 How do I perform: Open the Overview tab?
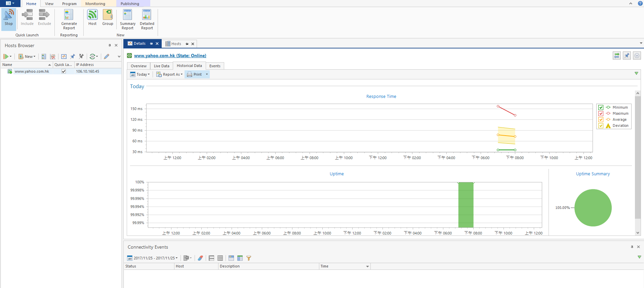coord(138,66)
